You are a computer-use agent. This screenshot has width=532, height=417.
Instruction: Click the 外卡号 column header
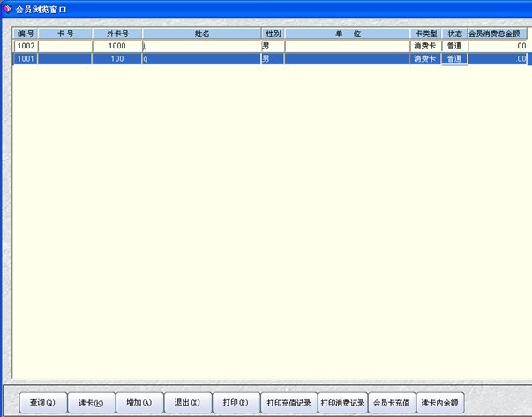coord(116,34)
